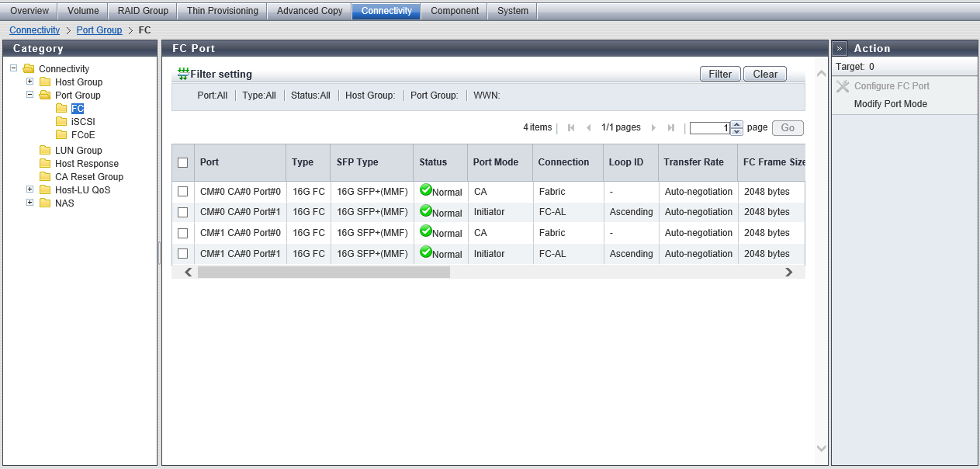980x469 pixels.
Task: Go to the first page icon
Action: click(x=571, y=128)
